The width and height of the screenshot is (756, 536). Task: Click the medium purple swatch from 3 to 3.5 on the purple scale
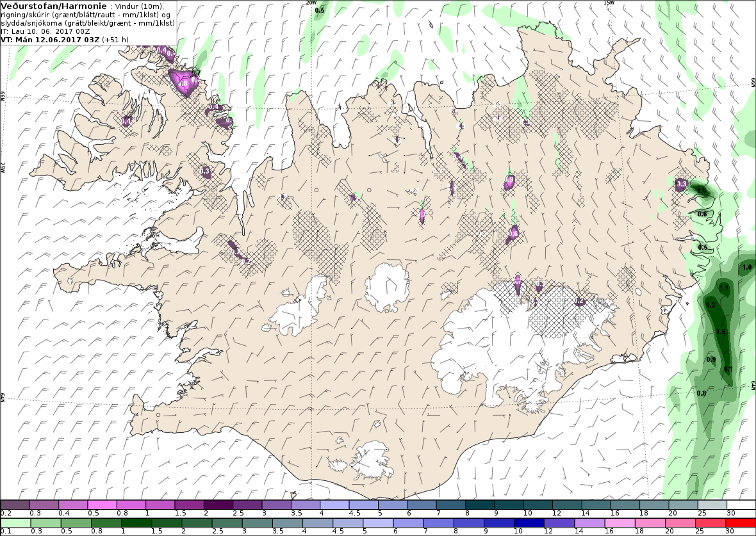(275, 505)
